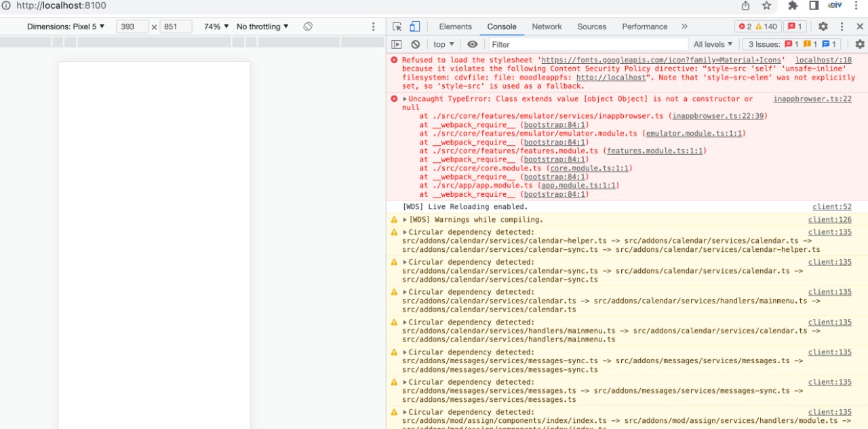Open device toolbar more options menu
The image size is (868, 429).
tap(373, 26)
